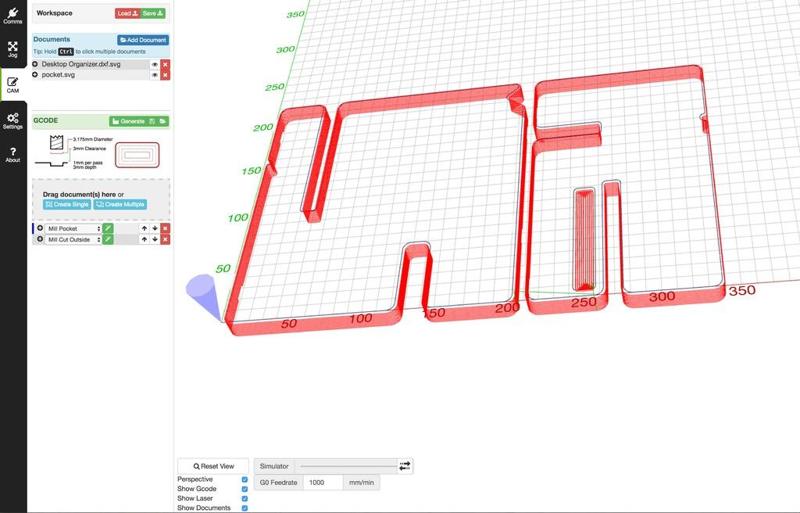Remove Desktop Organizer.dxf.svg with red X
This screenshot has height=513, width=800.
coord(165,65)
